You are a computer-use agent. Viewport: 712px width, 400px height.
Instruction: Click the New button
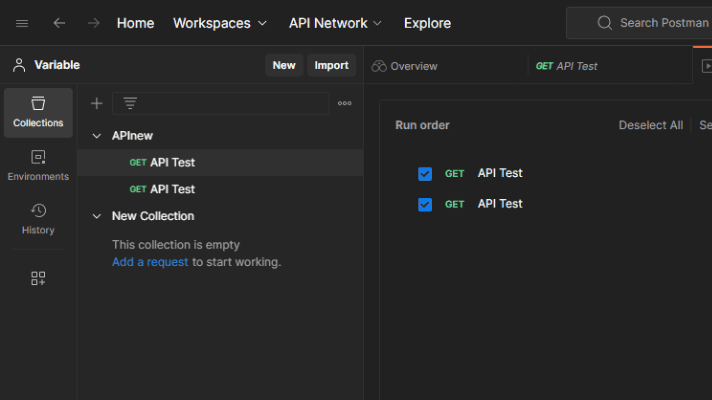284,65
